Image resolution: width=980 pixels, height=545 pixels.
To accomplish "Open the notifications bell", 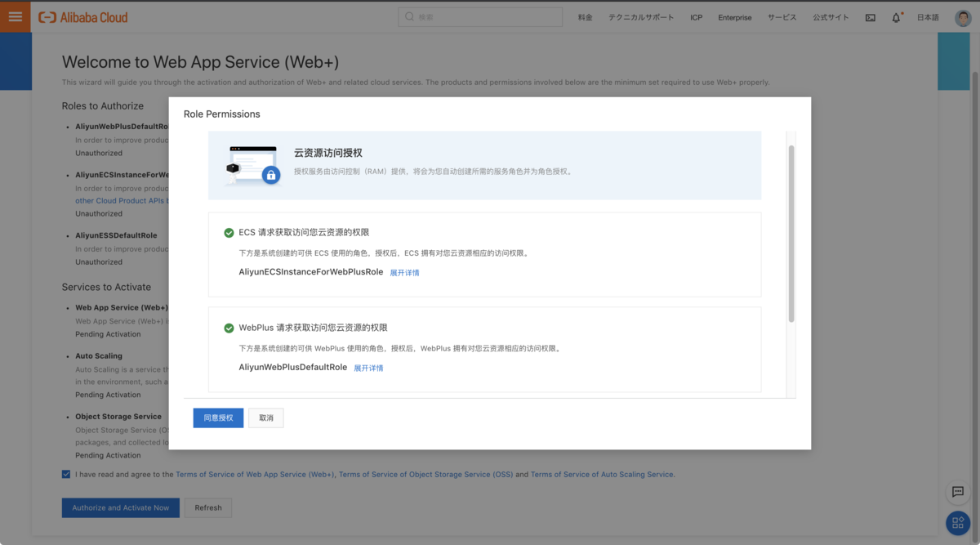I will tap(896, 17).
